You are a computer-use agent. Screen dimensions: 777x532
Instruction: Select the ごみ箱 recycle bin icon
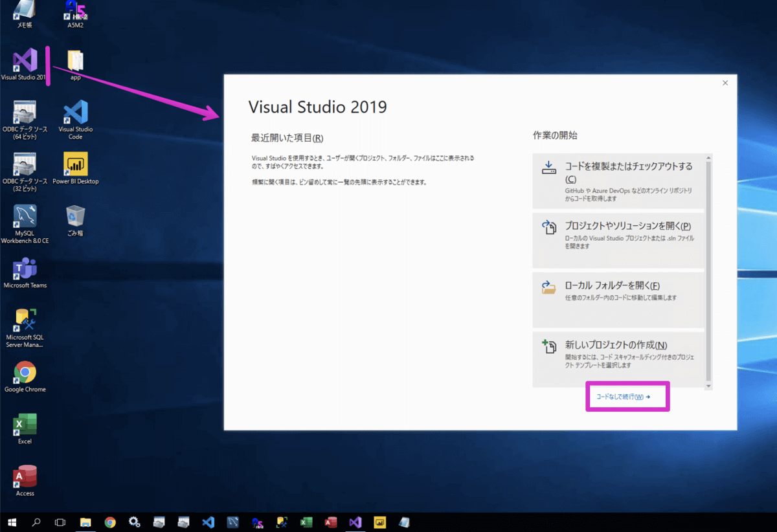(76, 220)
